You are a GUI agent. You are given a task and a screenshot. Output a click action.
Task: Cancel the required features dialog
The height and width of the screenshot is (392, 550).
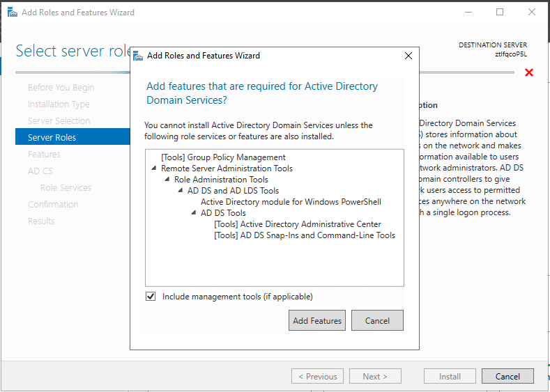(x=377, y=321)
